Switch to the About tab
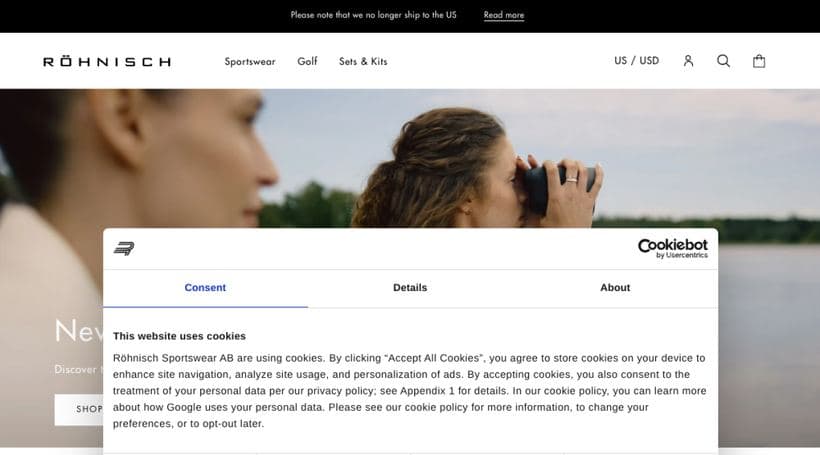 [x=615, y=288]
